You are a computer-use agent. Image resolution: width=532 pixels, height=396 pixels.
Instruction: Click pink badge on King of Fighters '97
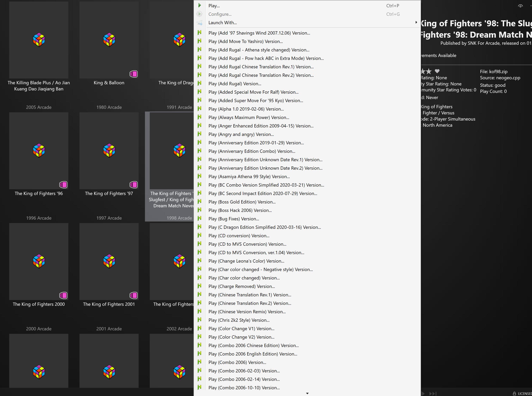134,185
